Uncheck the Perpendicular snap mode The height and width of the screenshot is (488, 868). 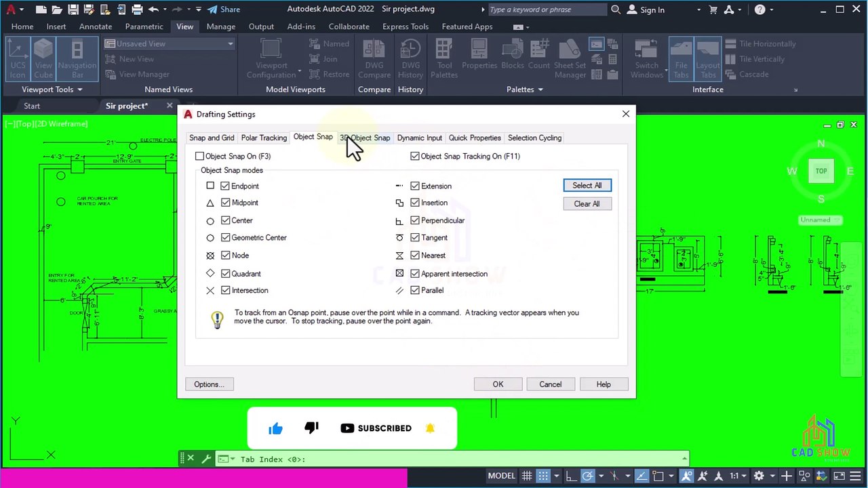coord(415,220)
